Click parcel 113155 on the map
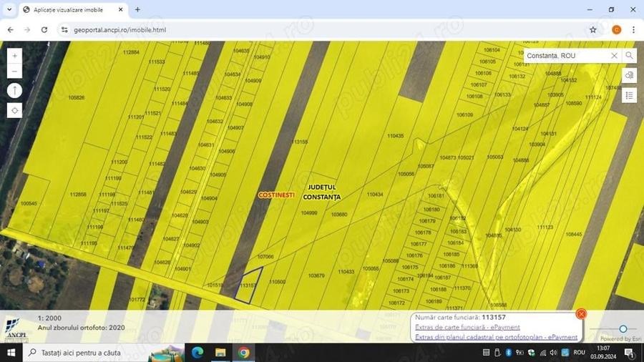Screen dimensions: 644x362 [x=299, y=142]
